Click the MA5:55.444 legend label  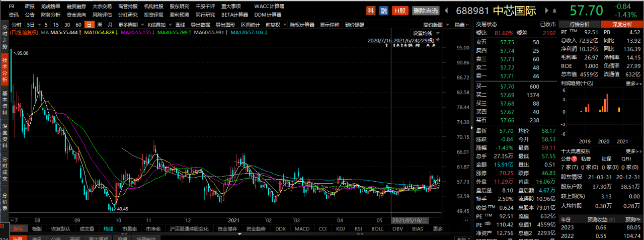pyautogui.click(x=67, y=33)
